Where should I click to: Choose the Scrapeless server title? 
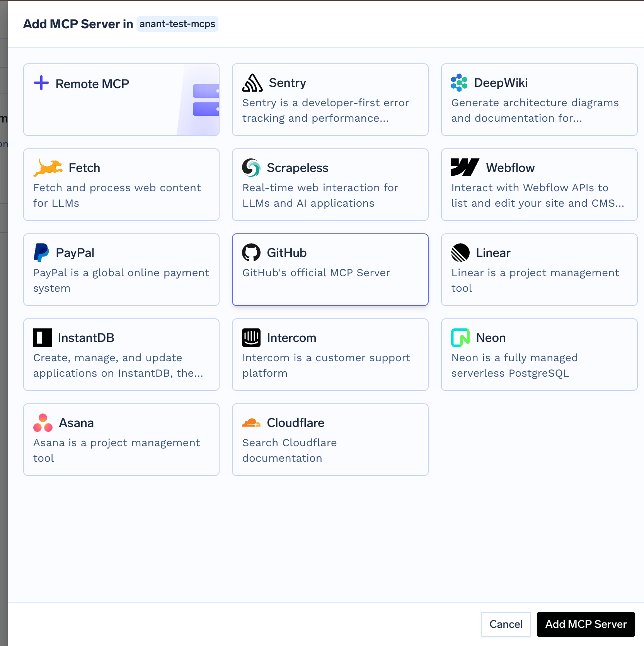click(x=298, y=168)
